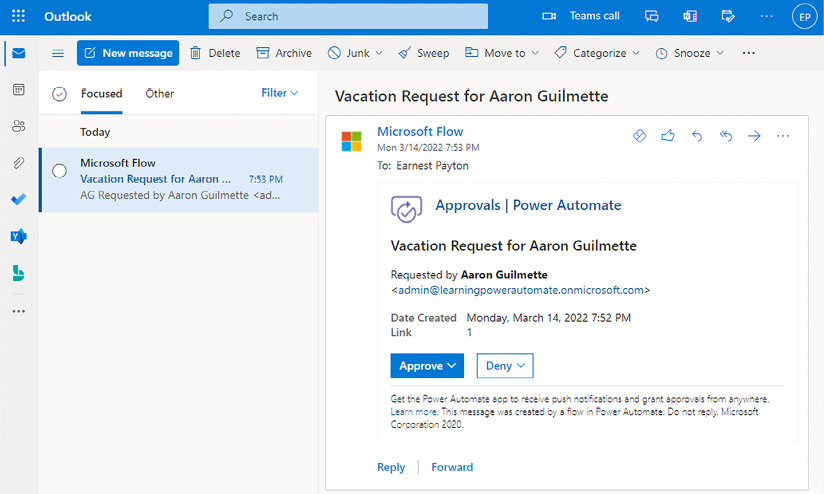Open the Yammer icon in sidebar

coord(19,236)
